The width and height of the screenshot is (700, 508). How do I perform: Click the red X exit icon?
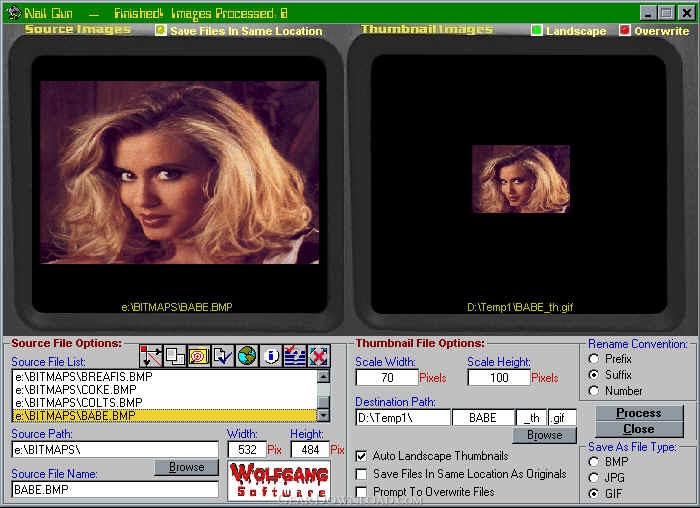[x=319, y=356]
